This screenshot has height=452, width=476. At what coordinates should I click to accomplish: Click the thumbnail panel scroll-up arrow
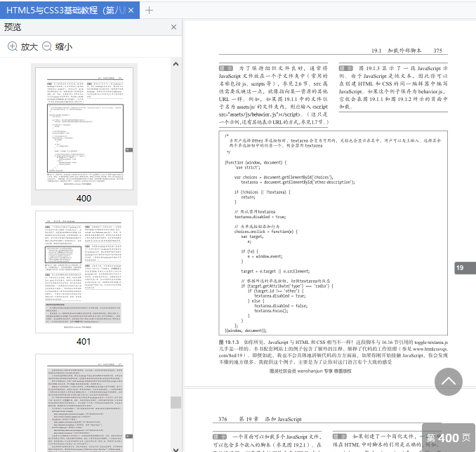coord(176,64)
